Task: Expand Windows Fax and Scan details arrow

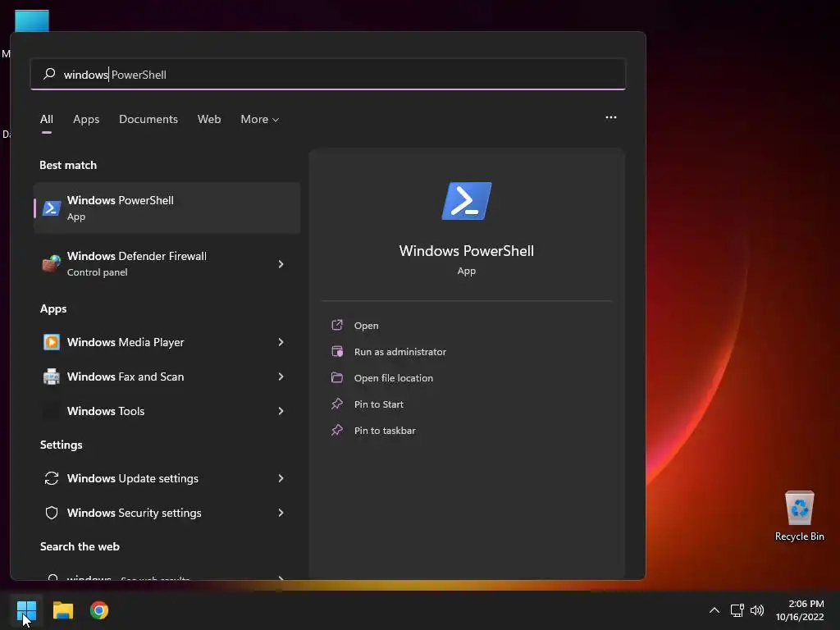Action: [x=281, y=377]
